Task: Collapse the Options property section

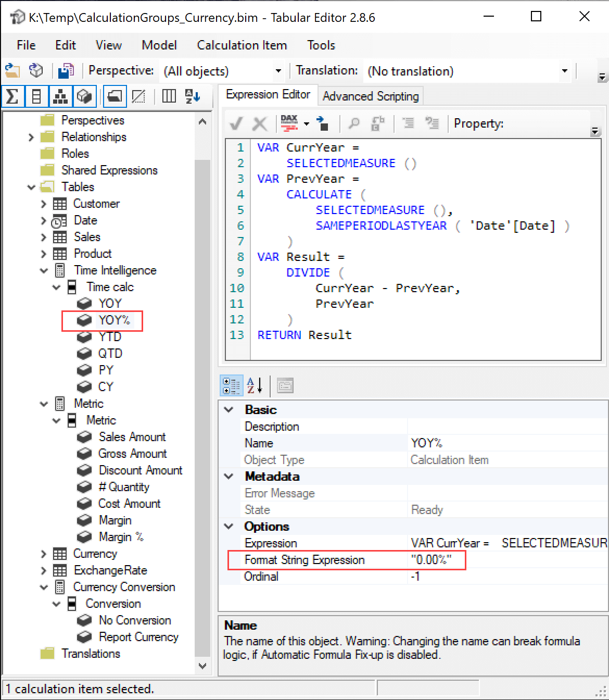Action: tap(229, 527)
